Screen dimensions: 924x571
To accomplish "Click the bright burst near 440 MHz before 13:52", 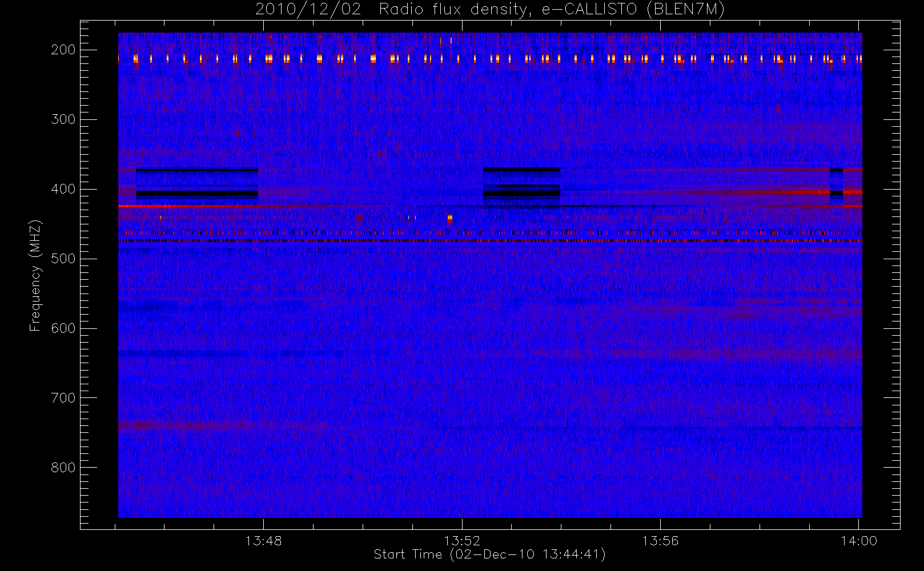I will point(450,218).
